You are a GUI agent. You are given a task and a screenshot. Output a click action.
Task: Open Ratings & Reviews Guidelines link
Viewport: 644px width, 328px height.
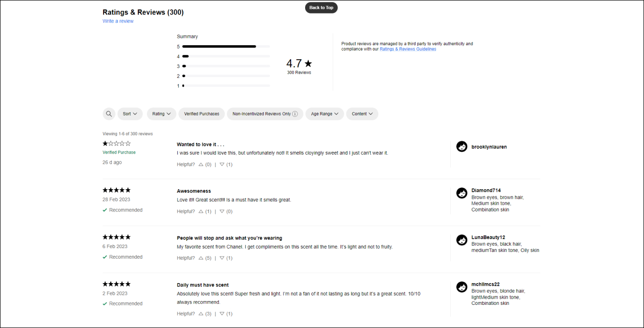click(x=408, y=49)
